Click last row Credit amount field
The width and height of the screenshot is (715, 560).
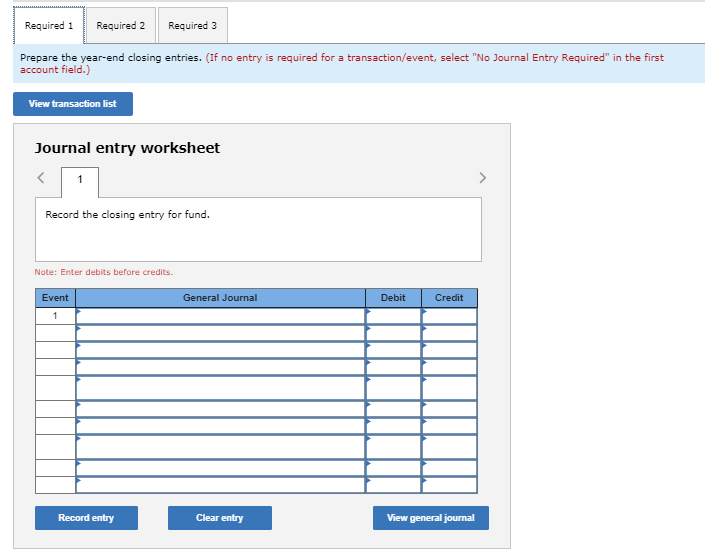point(449,485)
